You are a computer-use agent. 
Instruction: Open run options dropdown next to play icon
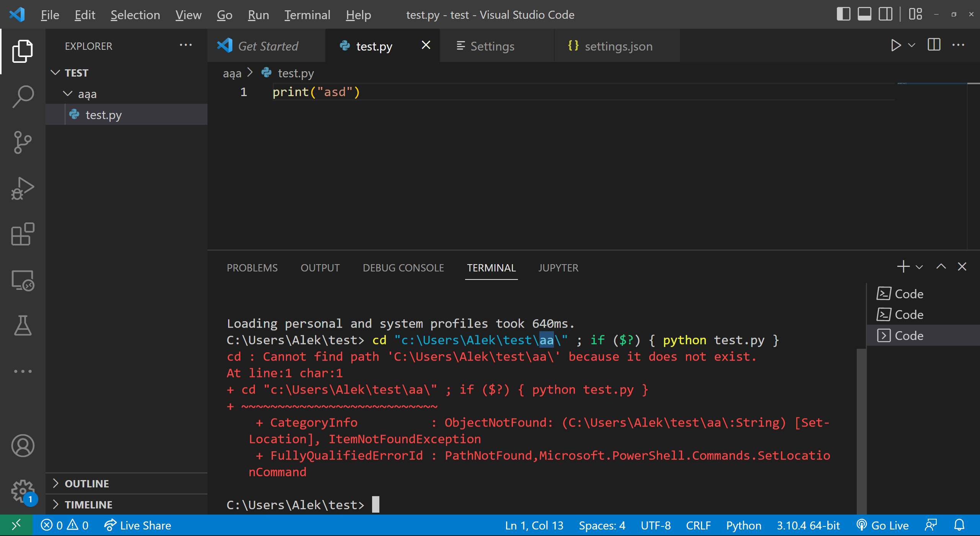[x=912, y=45]
